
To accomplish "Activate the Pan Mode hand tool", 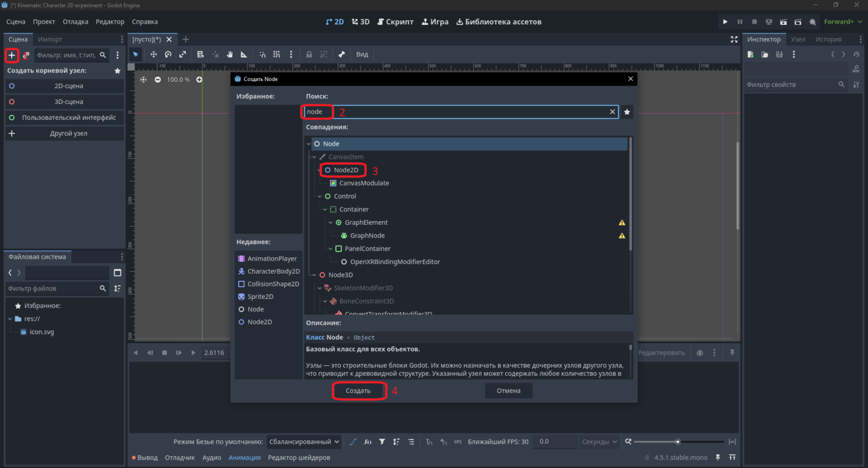I will [230, 54].
